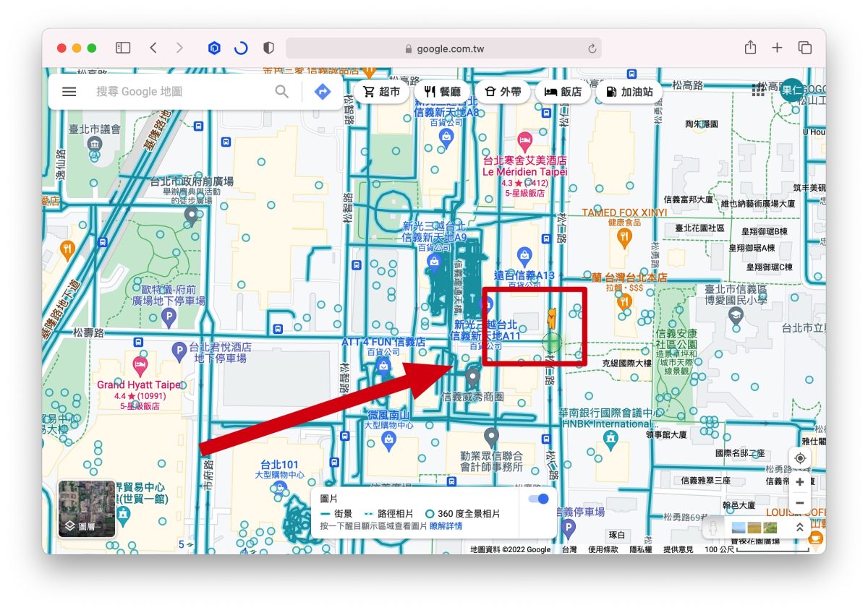Image resolution: width=868 pixels, height=610 pixels.
Task: Click the 信義安康社區公園 label
Action: (677, 338)
